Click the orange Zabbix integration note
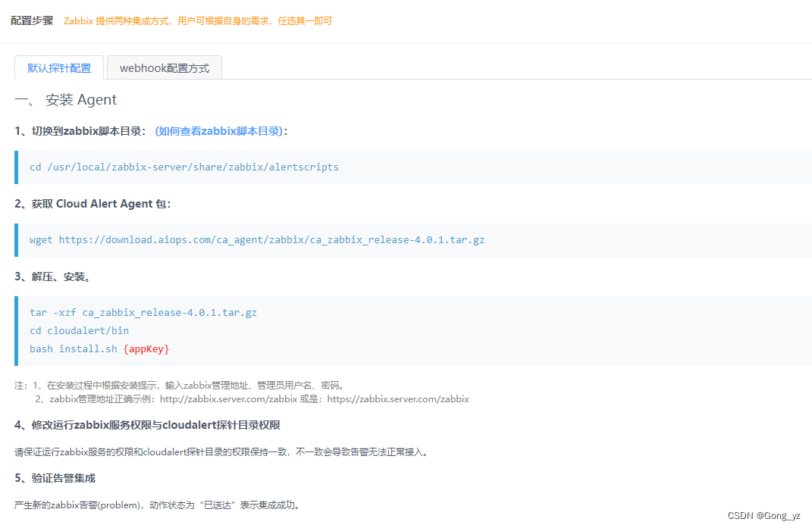 198,21
